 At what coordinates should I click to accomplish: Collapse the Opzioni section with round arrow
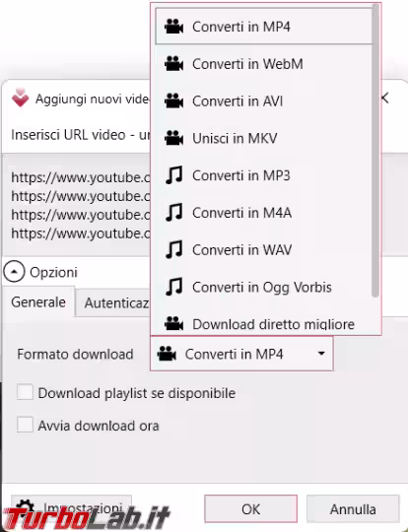pyautogui.click(x=14, y=272)
